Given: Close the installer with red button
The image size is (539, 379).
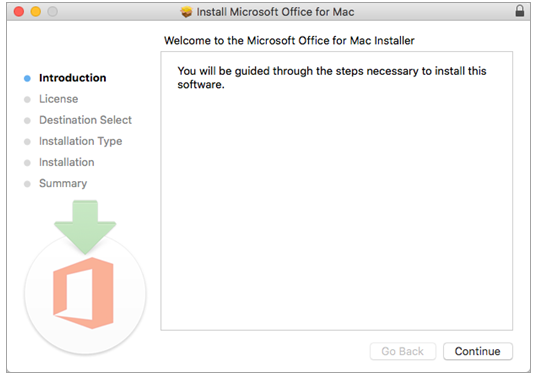Looking at the screenshot, I should (x=19, y=12).
